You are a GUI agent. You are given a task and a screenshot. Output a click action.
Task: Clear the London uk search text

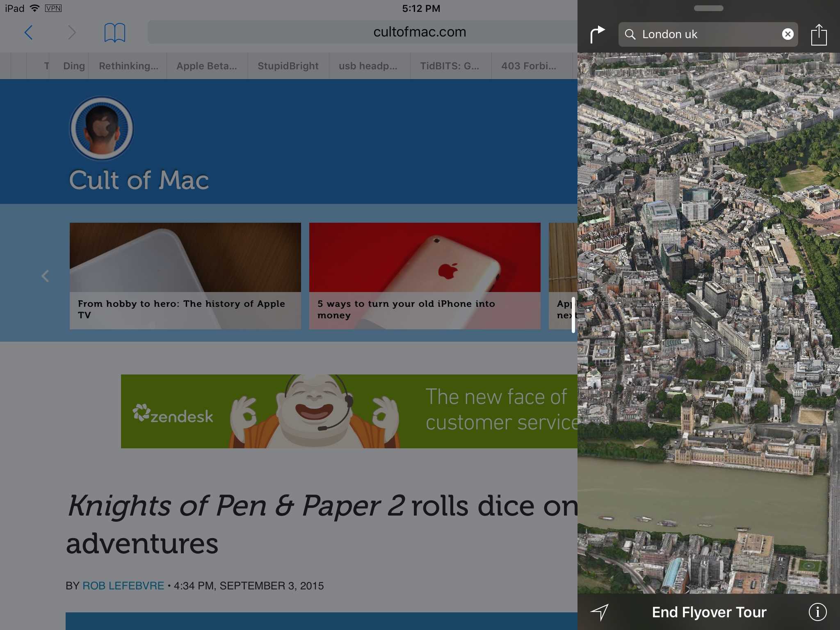(787, 34)
